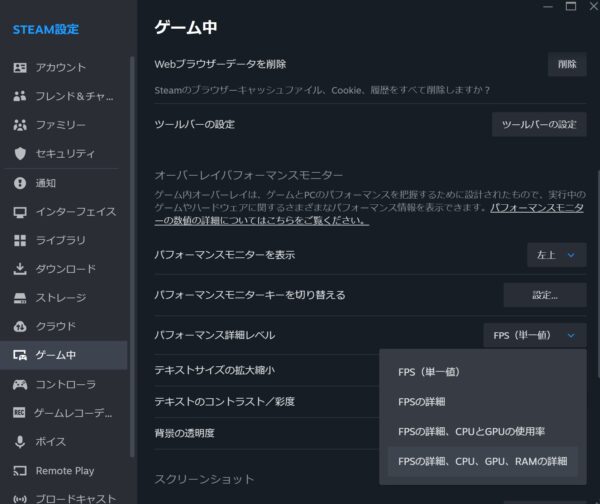The width and height of the screenshot is (600, 504).
Task: Open コントローラ settings
Action: (64, 384)
